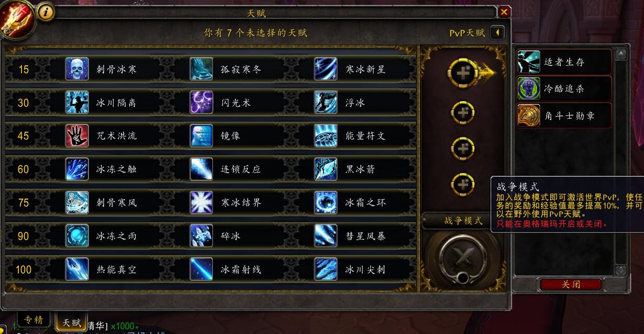Toggle the 战争模式 crossed-swords button
Image resolution: width=644 pixels, height=334 pixels.
(462, 257)
